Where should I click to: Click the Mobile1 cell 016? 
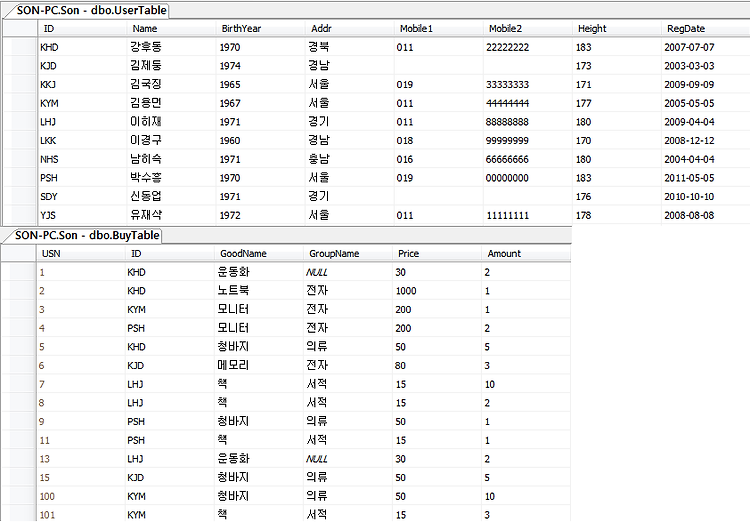point(438,159)
